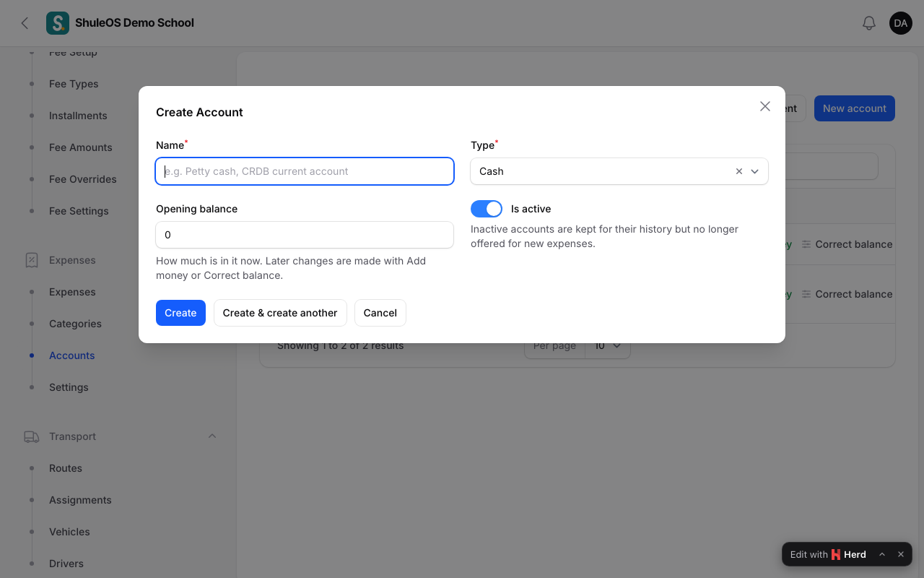Image resolution: width=924 pixels, height=578 pixels.
Task: Click the Herd logo in the edit bar
Action: coord(836,555)
